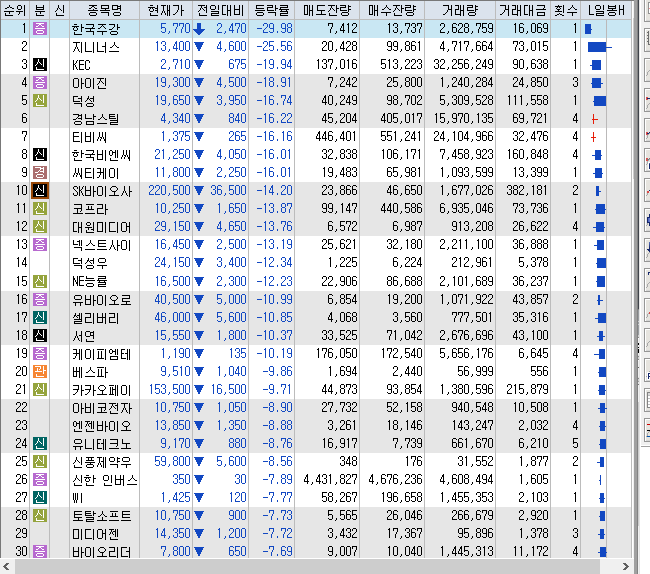
Task: Click the 신 badge next to SK바이오사
Action: pos(40,191)
